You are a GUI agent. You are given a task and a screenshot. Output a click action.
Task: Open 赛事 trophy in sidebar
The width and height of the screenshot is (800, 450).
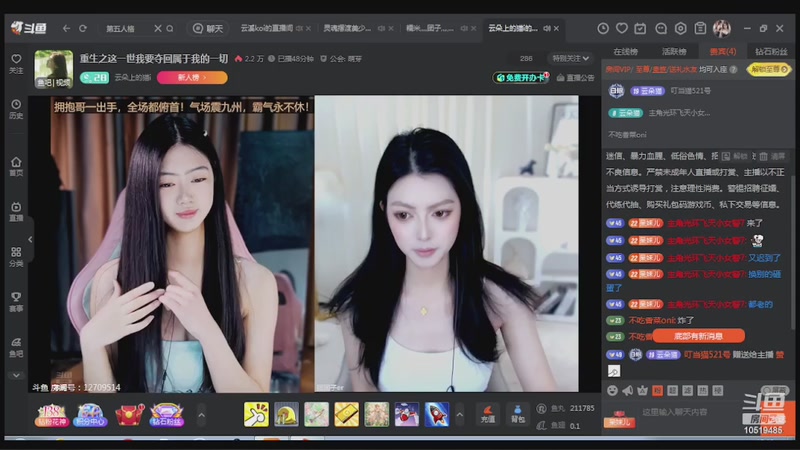16,302
